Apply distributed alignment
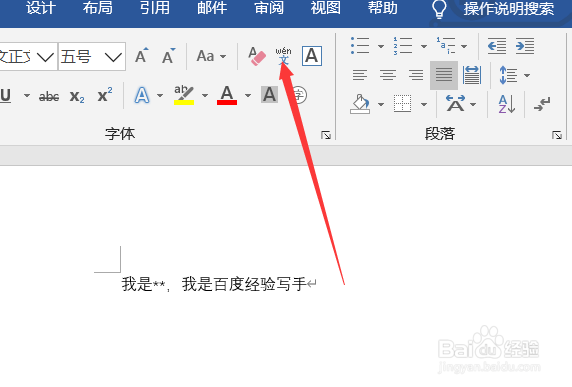The image size is (572, 387). click(x=472, y=76)
